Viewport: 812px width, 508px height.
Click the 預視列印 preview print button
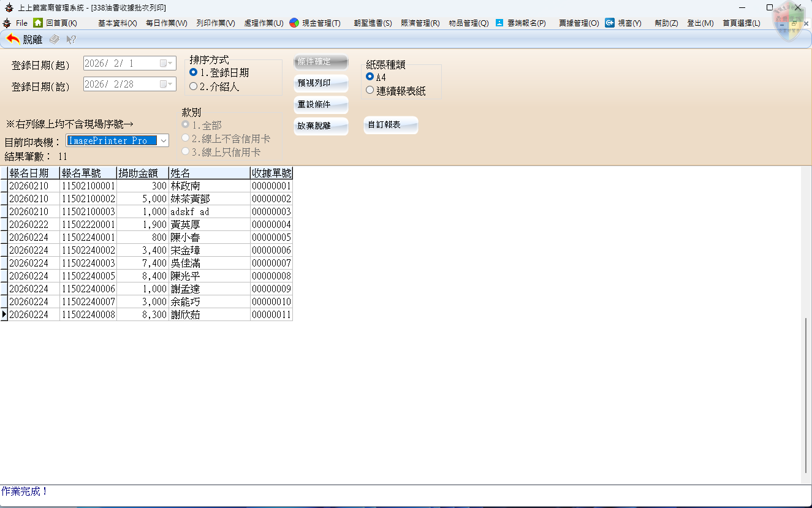pos(321,83)
